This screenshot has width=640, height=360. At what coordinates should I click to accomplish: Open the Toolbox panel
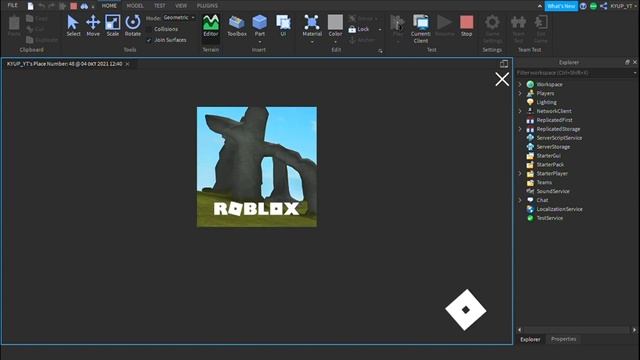tap(237, 25)
